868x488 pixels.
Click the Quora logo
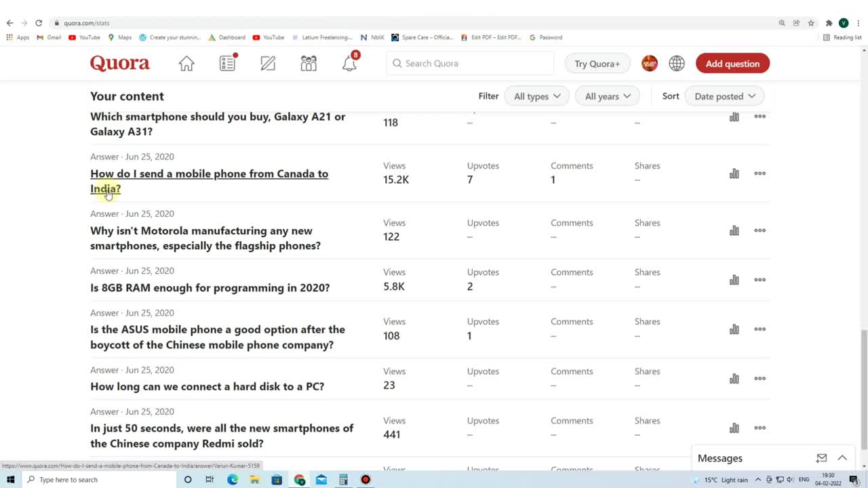click(x=120, y=64)
